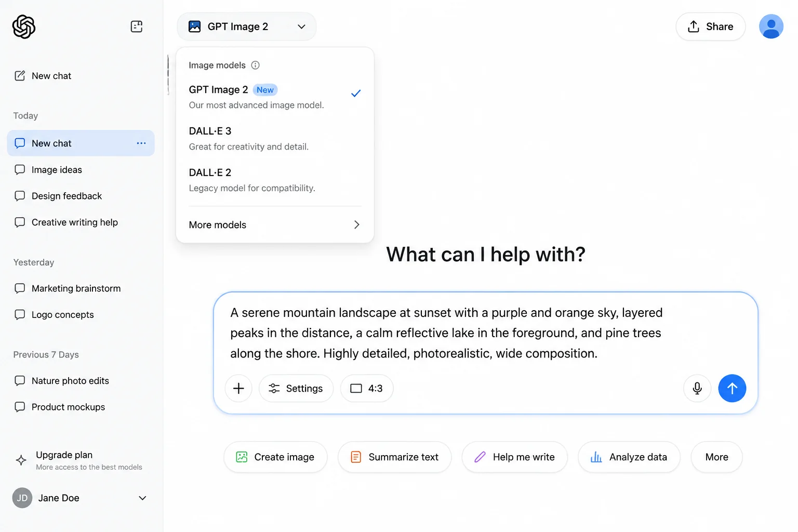The height and width of the screenshot is (532, 798).
Task: Open the 4:3 aspect ratio selector
Action: (x=367, y=388)
